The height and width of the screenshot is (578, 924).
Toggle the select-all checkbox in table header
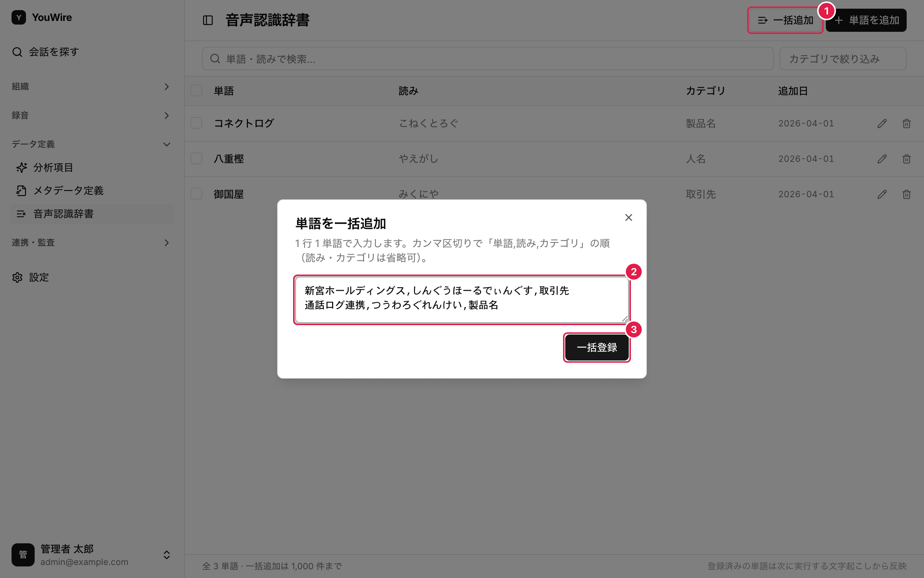pos(196,91)
